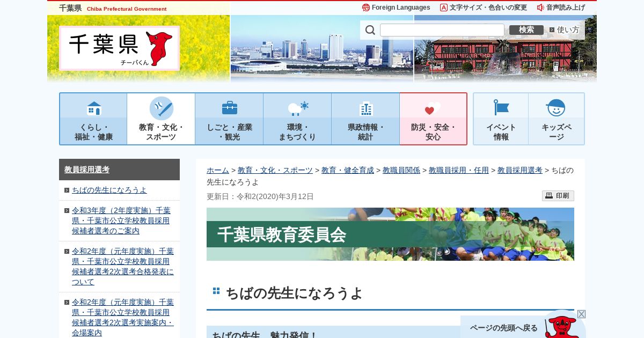The height and width of the screenshot is (338, 644).
Task: Open 2次選考実施案内・会場案内 sidebar link
Action: tap(123, 318)
